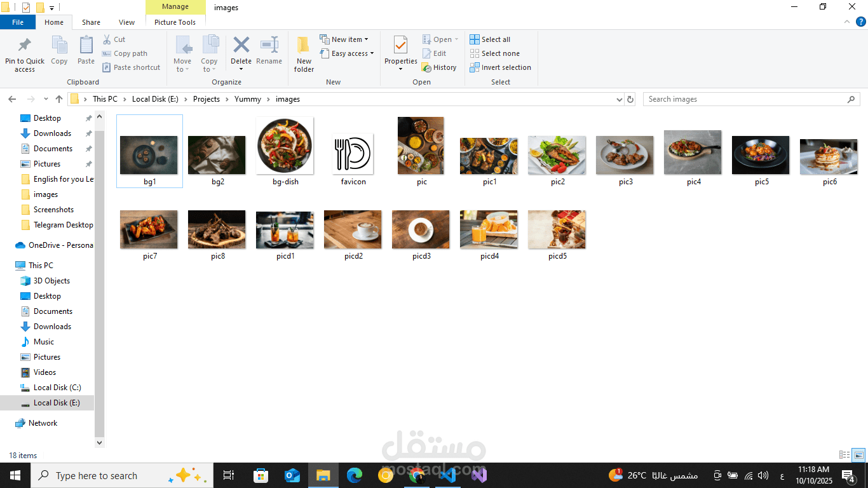Open the Move to menu
Screen dimensions: 868x488
(x=182, y=55)
